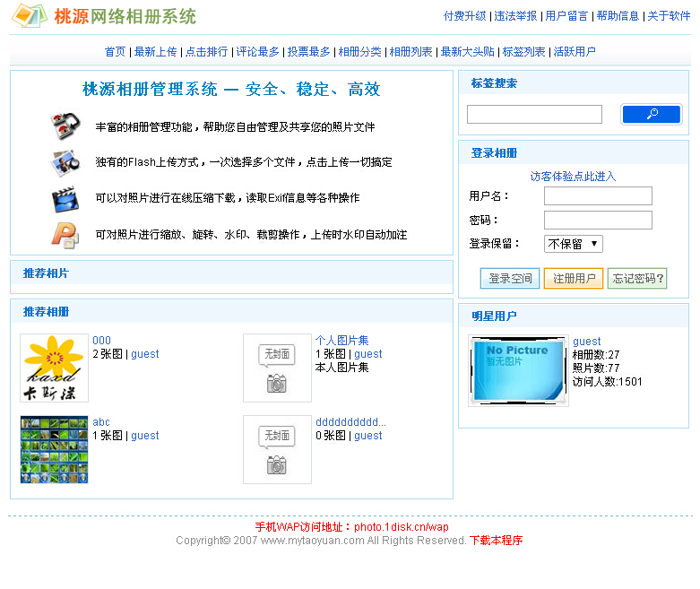
Task: Expand the 登录保留 dropdown
Action: pos(574,244)
